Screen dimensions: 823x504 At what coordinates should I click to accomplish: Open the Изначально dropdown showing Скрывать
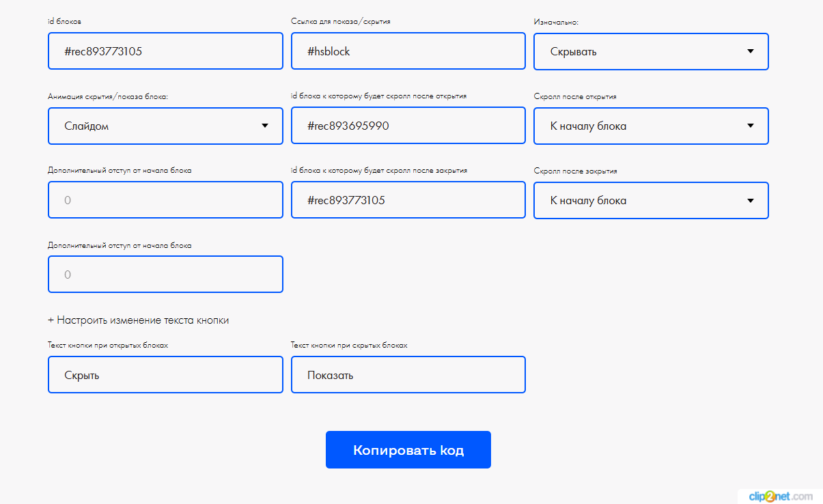coord(650,52)
